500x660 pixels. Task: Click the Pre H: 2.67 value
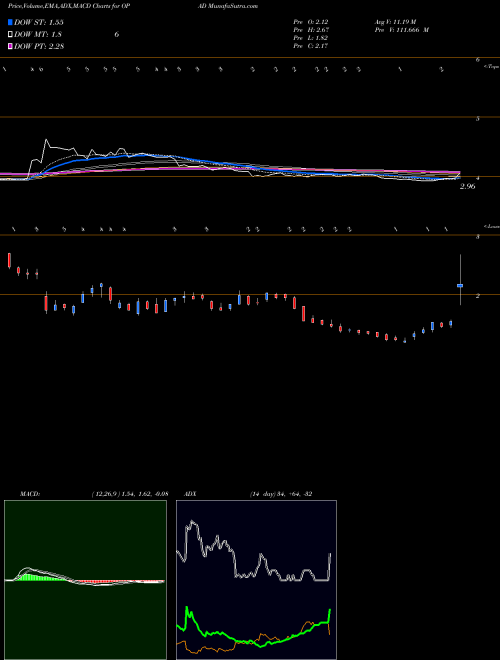click(x=311, y=30)
